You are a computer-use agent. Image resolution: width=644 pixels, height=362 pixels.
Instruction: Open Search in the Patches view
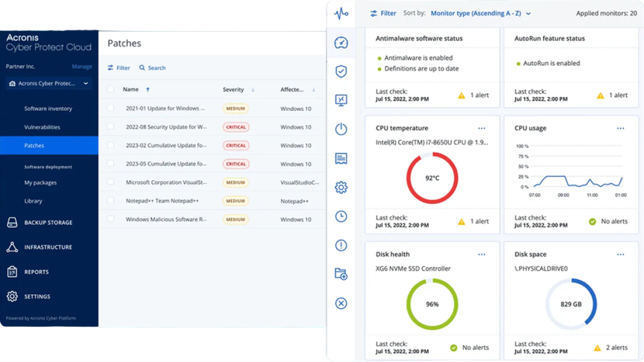(152, 68)
